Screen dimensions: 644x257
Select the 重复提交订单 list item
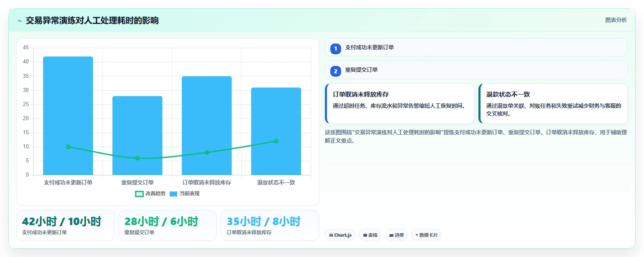[x=476, y=70]
